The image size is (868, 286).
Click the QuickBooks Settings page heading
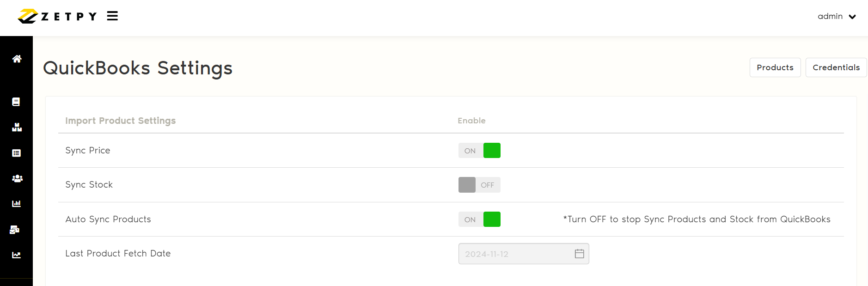coord(138,68)
